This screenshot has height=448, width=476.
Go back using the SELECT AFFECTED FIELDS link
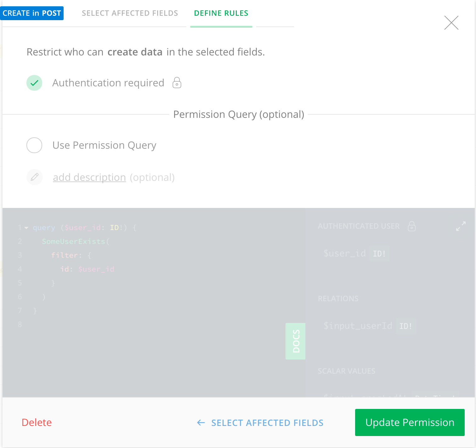coord(267,422)
